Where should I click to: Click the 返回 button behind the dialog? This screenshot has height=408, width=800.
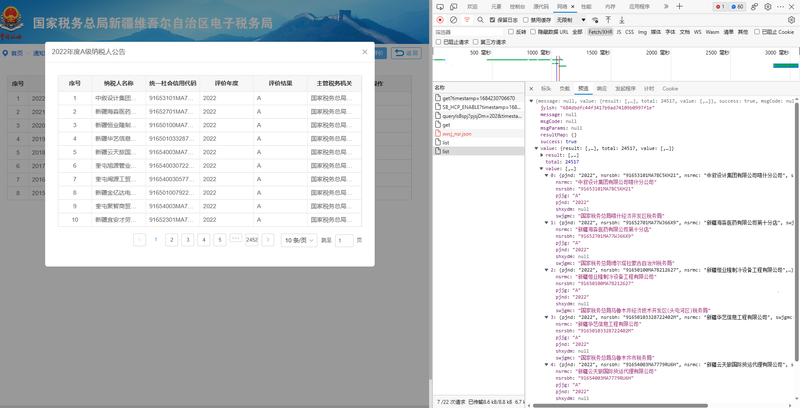click(x=406, y=53)
